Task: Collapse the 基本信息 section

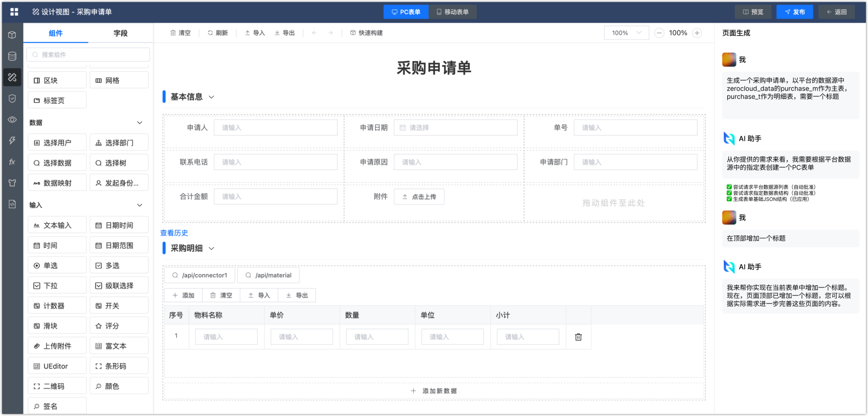Action: click(211, 97)
